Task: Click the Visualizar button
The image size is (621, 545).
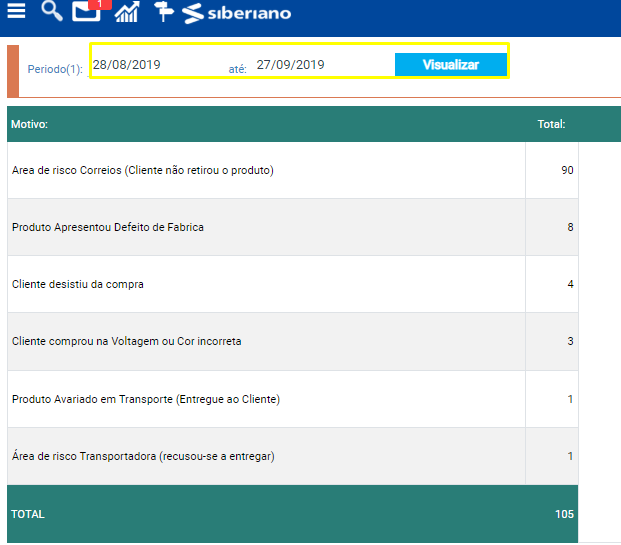Action: tap(451, 65)
